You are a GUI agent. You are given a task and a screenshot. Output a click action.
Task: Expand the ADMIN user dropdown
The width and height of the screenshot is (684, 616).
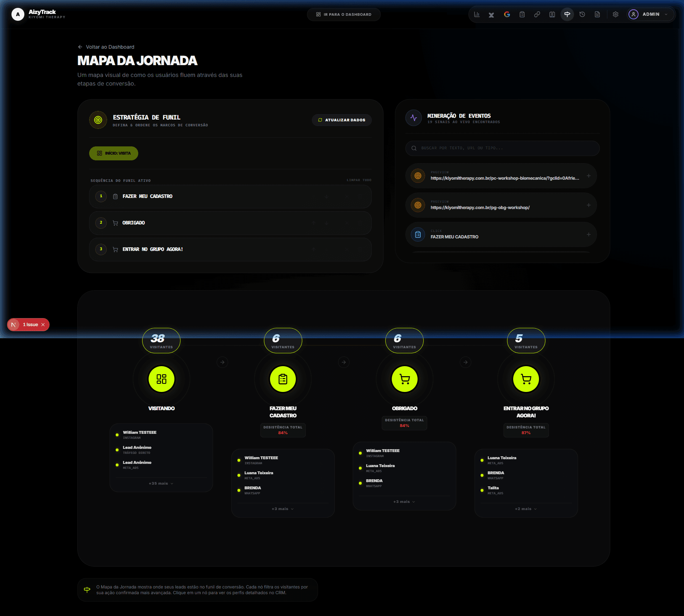tap(651, 14)
